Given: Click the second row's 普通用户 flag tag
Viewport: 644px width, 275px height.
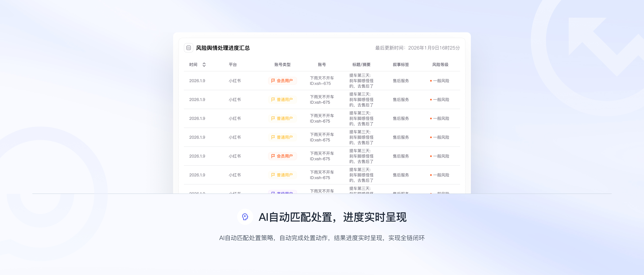Looking at the screenshot, I should (x=282, y=99).
